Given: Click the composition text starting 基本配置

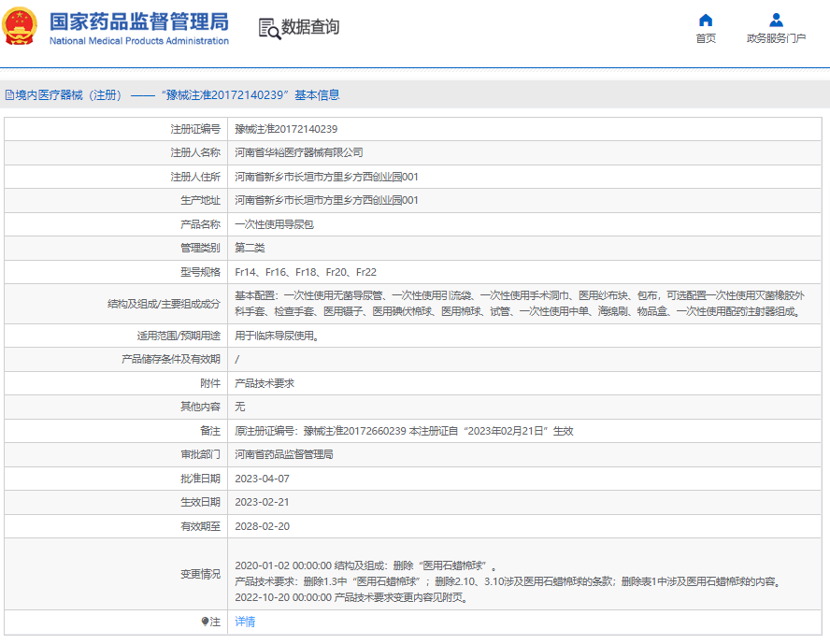Looking at the screenshot, I should (520, 304).
